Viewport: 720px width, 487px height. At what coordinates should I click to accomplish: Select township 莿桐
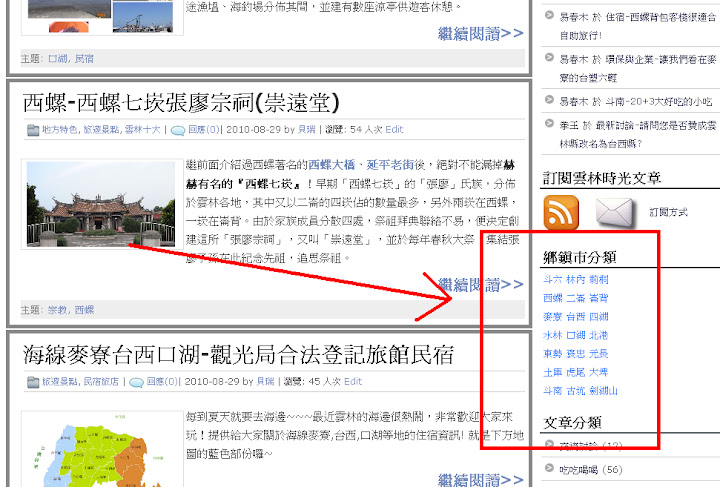tap(599, 280)
